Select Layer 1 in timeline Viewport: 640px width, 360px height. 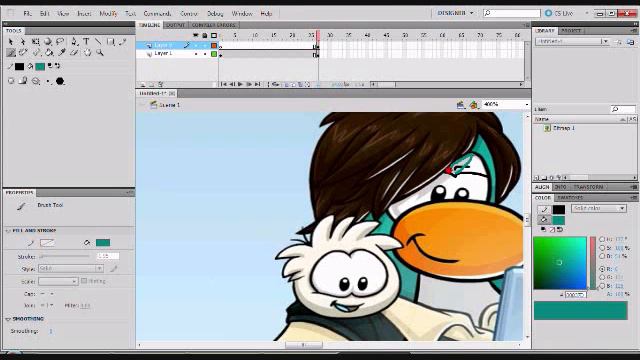(x=163, y=53)
